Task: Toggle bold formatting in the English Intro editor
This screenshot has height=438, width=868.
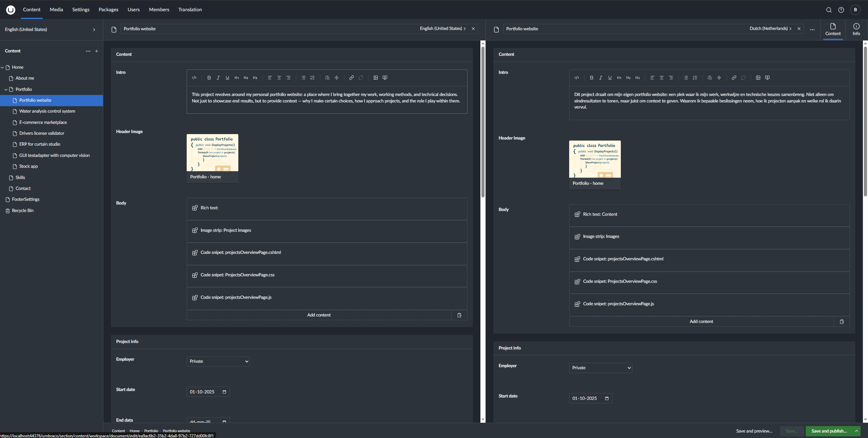Action: pyautogui.click(x=209, y=78)
